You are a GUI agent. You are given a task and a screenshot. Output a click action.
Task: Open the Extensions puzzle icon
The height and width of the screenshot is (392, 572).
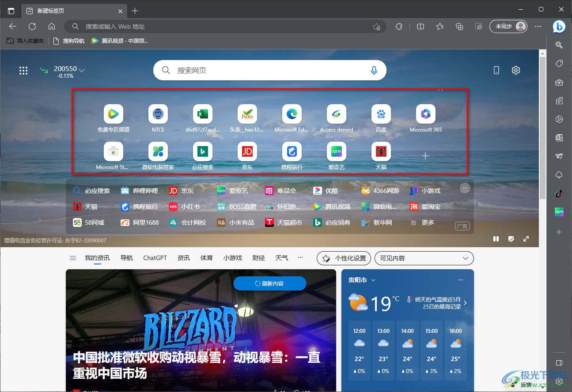pyautogui.click(x=399, y=26)
